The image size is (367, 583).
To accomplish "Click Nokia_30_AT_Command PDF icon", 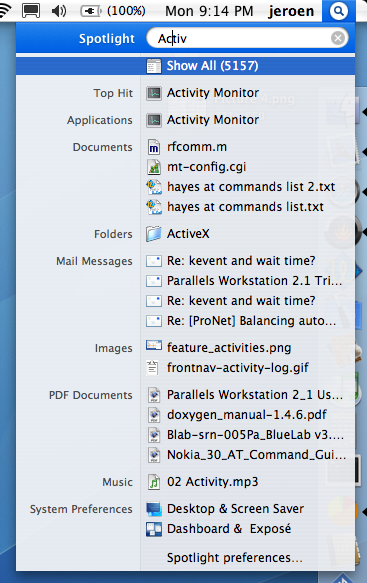I will [x=154, y=455].
